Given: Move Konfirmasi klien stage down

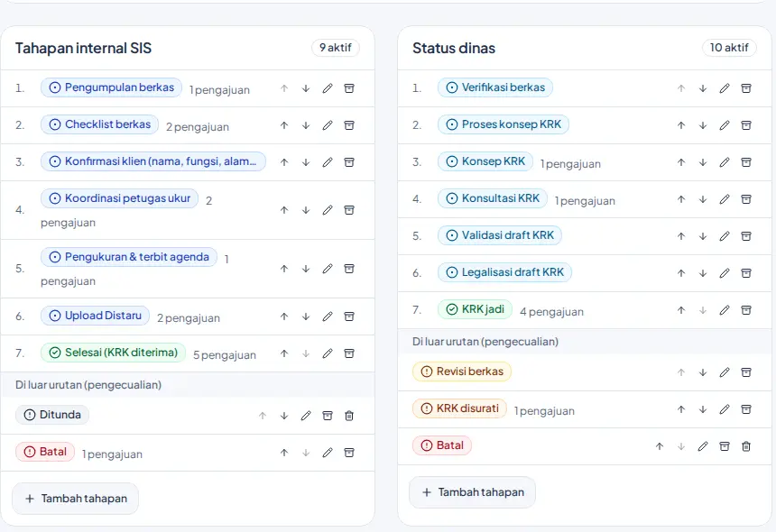Looking at the screenshot, I should (306, 162).
